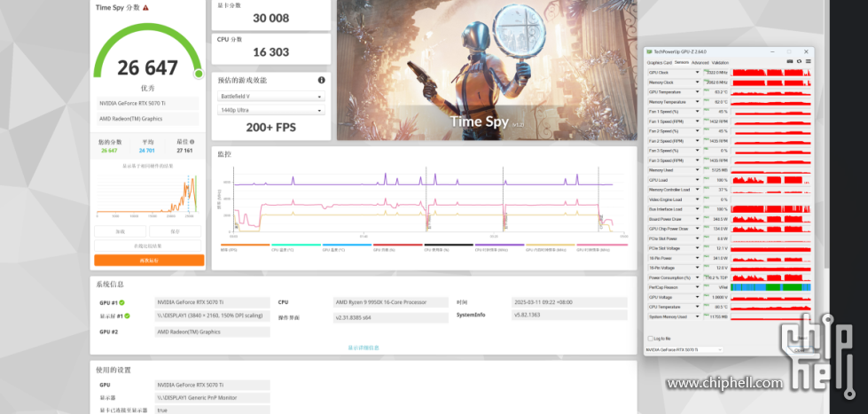Toggle orange frame rate legend in monitoring chart
Viewport: 868px width, 414px height.
tap(246, 245)
